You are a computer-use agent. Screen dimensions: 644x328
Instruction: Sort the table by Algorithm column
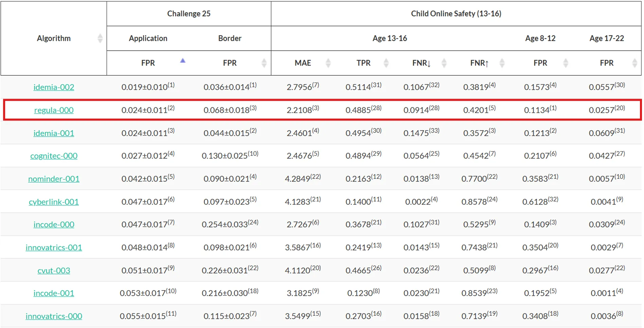[x=100, y=38]
